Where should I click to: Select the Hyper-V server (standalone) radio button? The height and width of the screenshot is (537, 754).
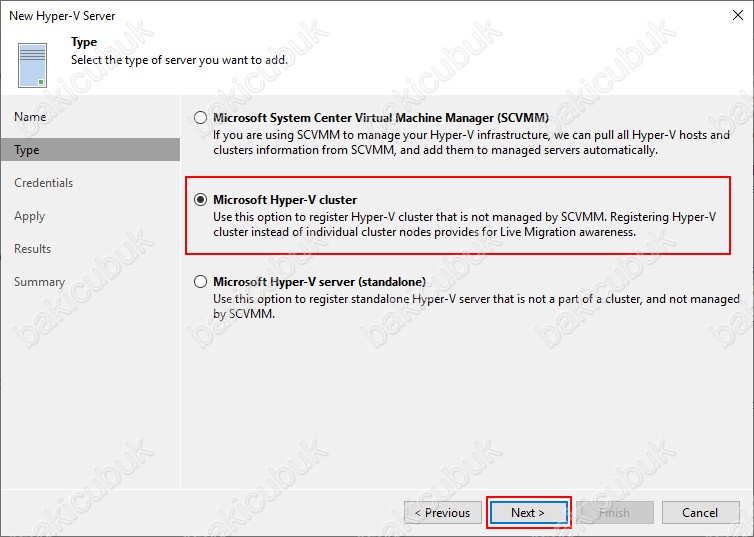click(x=201, y=281)
